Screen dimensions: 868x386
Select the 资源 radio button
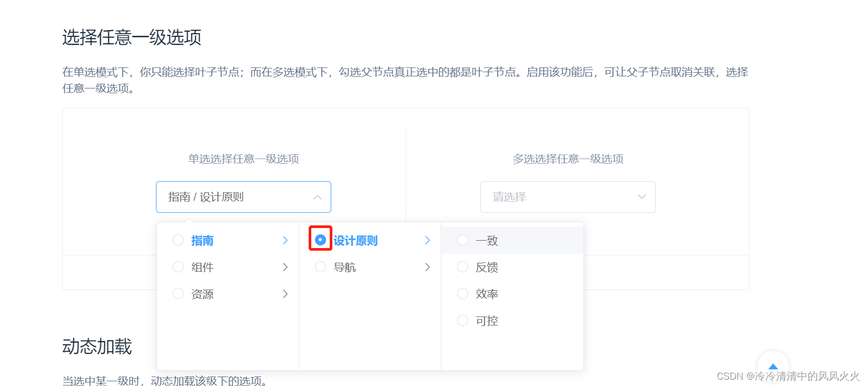click(x=179, y=294)
